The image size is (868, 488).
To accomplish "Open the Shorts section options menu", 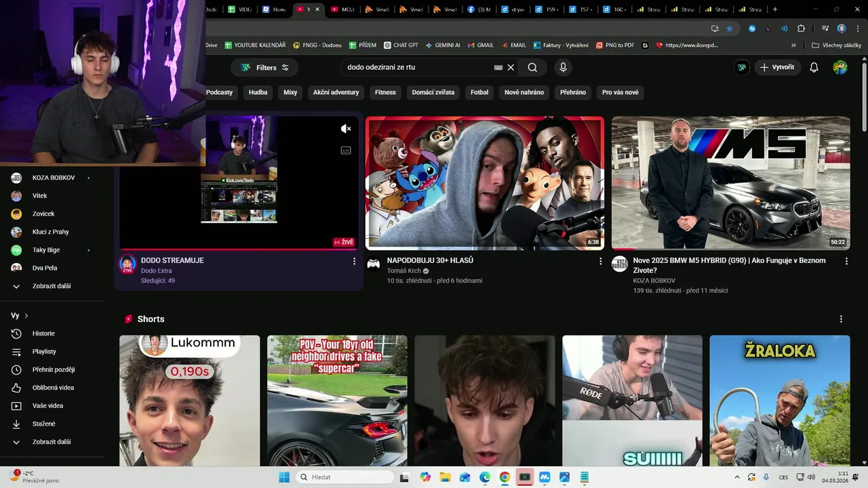I will pyautogui.click(x=841, y=319).
